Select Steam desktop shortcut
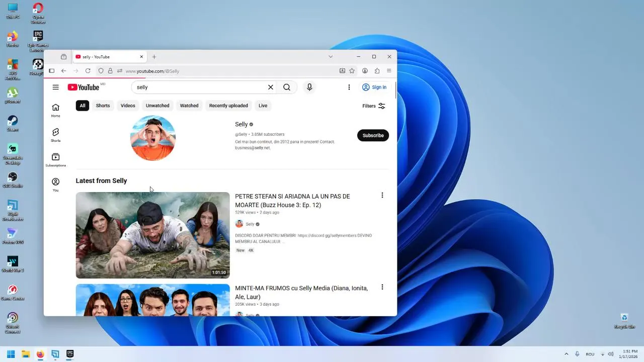 13,123
